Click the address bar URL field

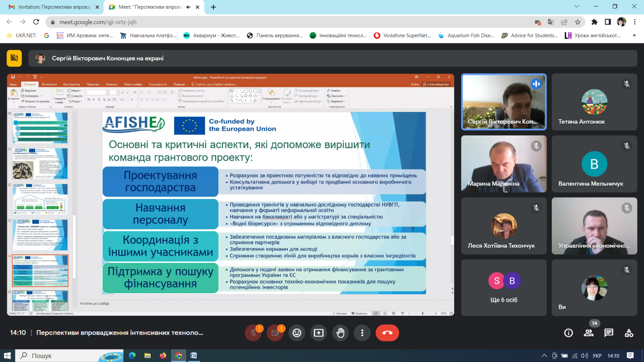[282, 22]
